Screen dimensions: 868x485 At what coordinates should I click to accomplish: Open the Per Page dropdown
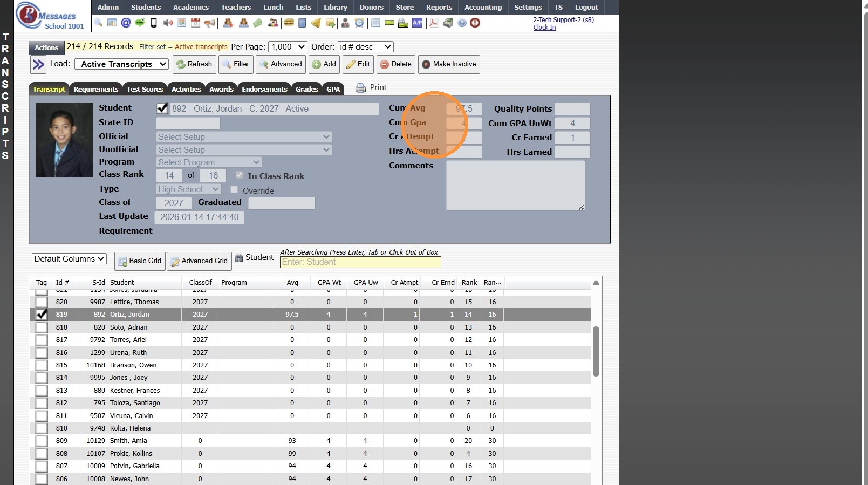pos(288,47)
